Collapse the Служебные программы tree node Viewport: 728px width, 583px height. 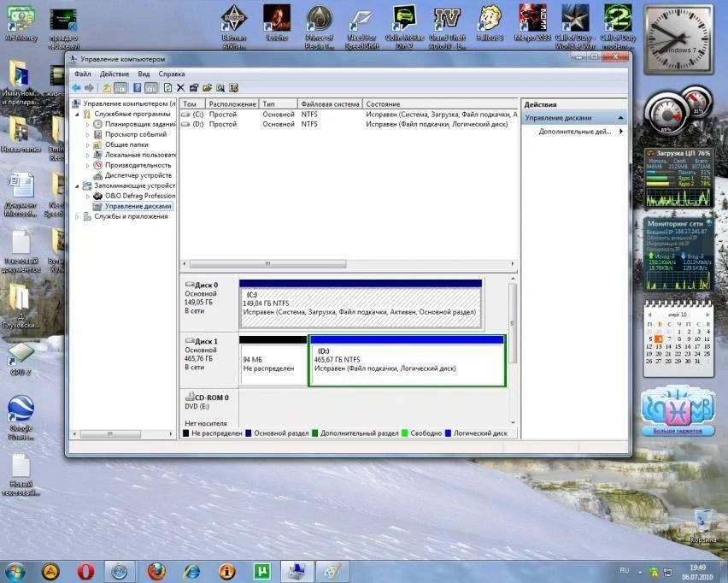tap(77, 114)
